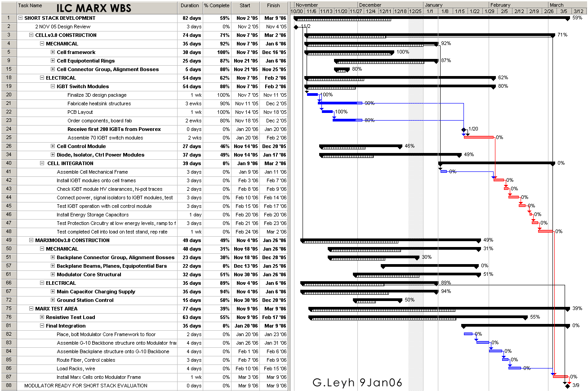Click the 3/9 modulator ready milestone diamond
The height and width of the screenshot is (391, 588).
coord(567,386)
